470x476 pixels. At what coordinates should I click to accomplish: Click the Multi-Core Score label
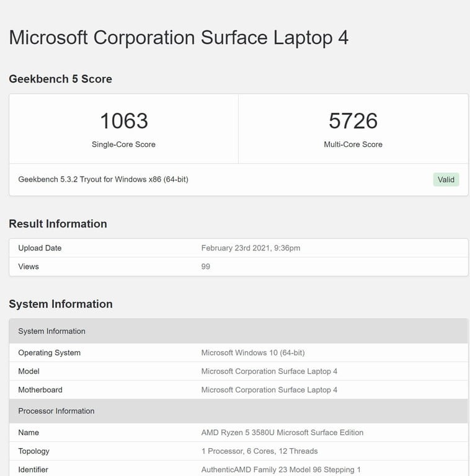tap(353, 144)
